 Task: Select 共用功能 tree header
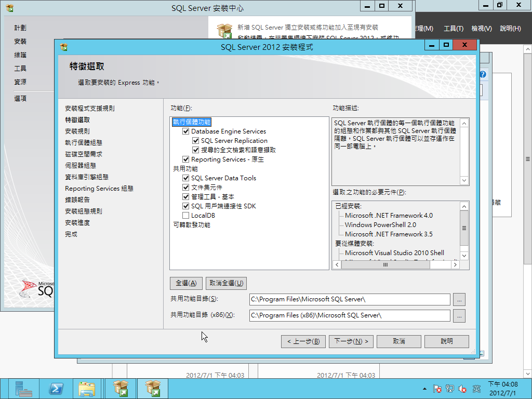pyautogui.click(x=185, y=169)
